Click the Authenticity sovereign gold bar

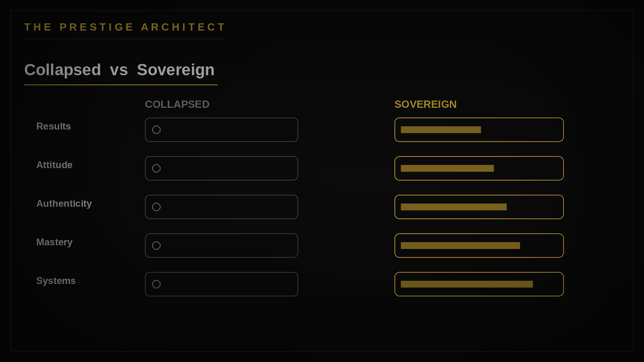click(x=454, y=207)
